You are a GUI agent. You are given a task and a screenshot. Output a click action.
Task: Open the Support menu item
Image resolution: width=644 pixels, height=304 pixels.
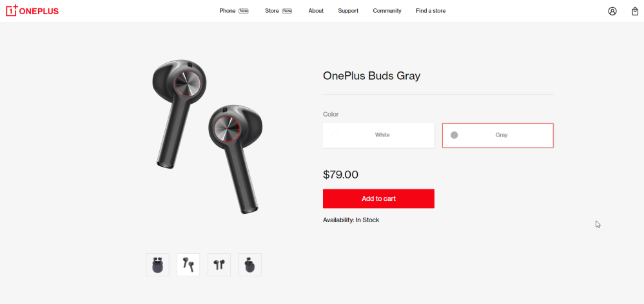pos(348,11)
